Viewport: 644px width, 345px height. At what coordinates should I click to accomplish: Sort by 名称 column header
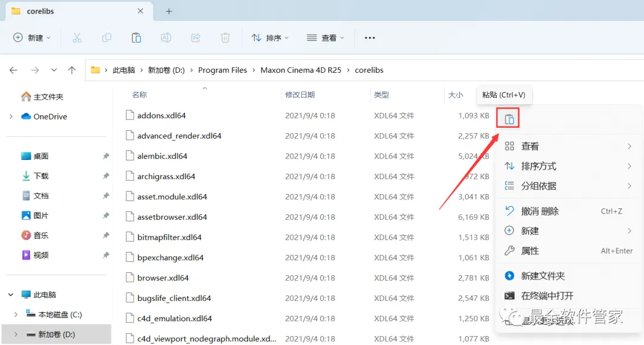coord(139,95)
